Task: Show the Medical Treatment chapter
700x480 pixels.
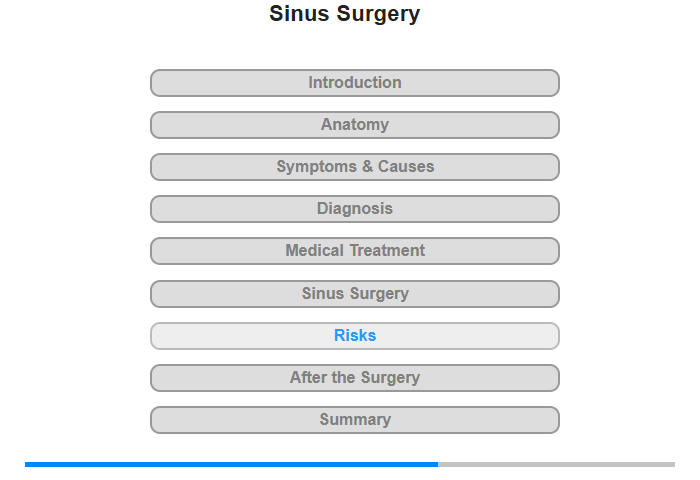Action: pyautogui.click(x=355, y=251)
